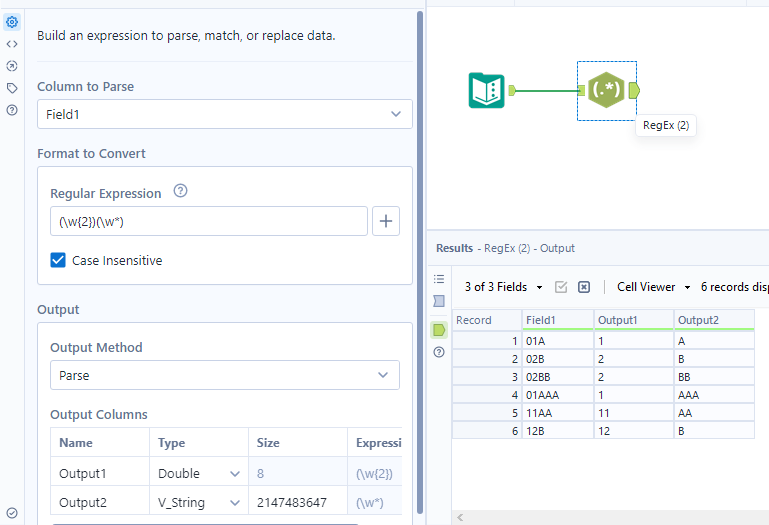This screenshot has width=769, height=525.
Task: Open the Configuration gear icon in sidebar
Action: [12, 22]
